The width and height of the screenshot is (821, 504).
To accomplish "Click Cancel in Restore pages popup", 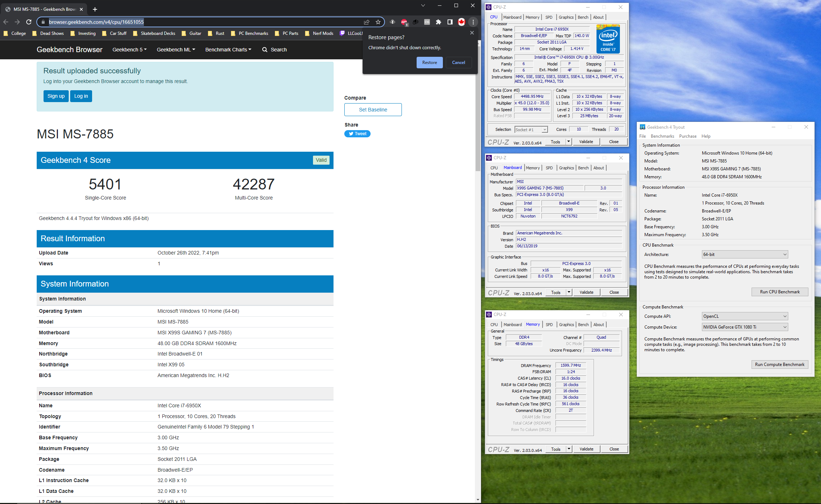I will (459, 63).
